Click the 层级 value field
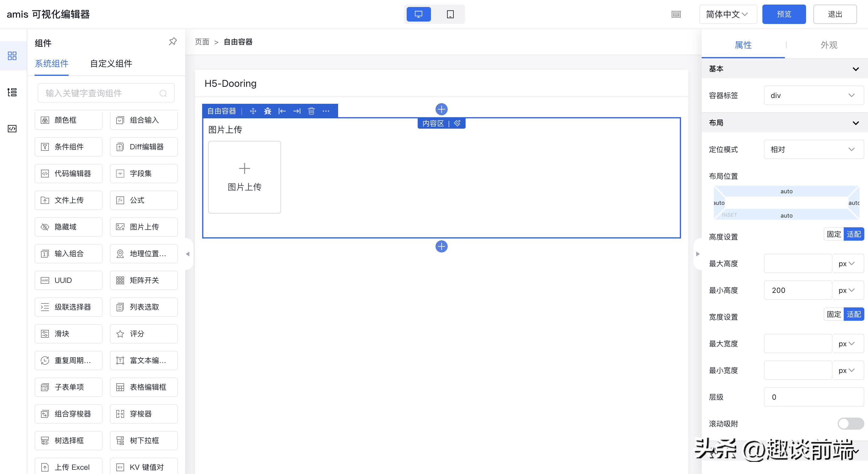This screenshot has height=474, width=868. pos(813,397)
